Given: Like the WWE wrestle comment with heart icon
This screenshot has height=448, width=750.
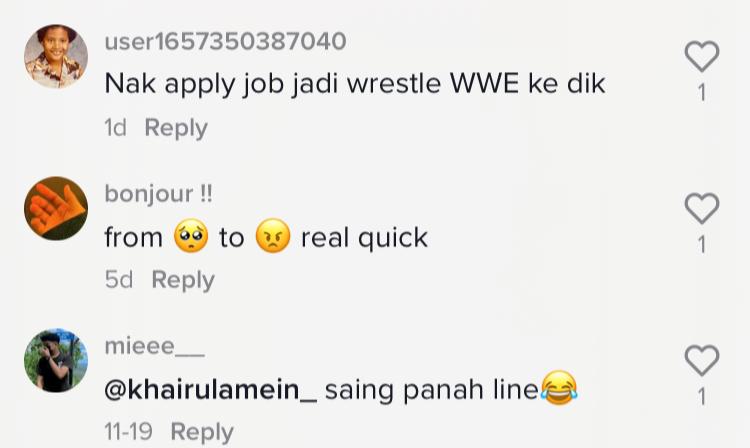Looking at the screenshot, I should (702, 56).
